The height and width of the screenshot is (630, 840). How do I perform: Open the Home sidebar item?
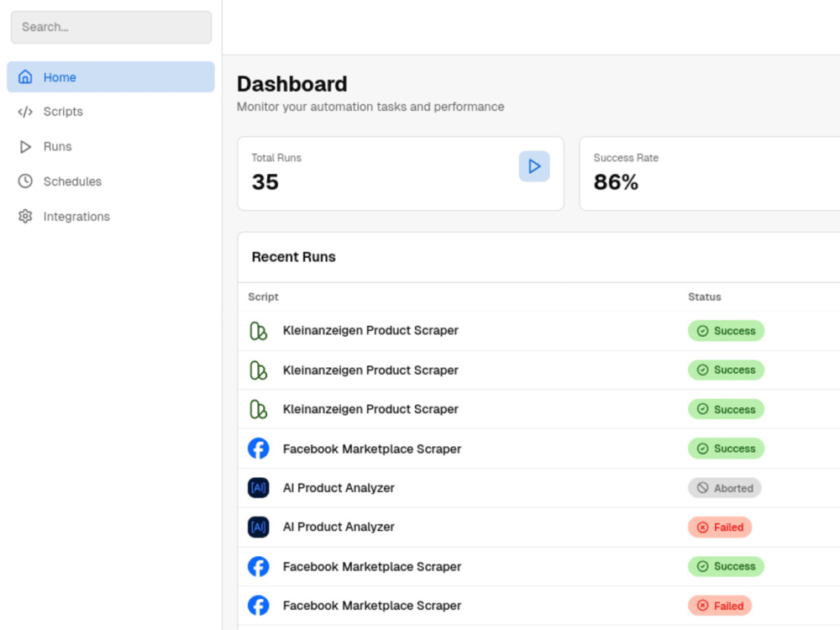pyautogui.click(x=111, y=77)
